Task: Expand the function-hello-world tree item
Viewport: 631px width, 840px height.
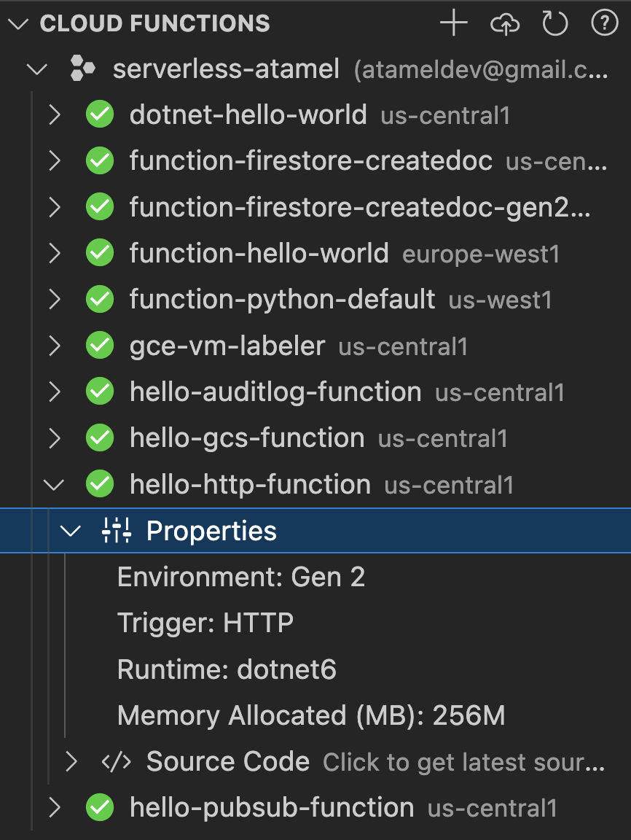Action: point(54,254)
